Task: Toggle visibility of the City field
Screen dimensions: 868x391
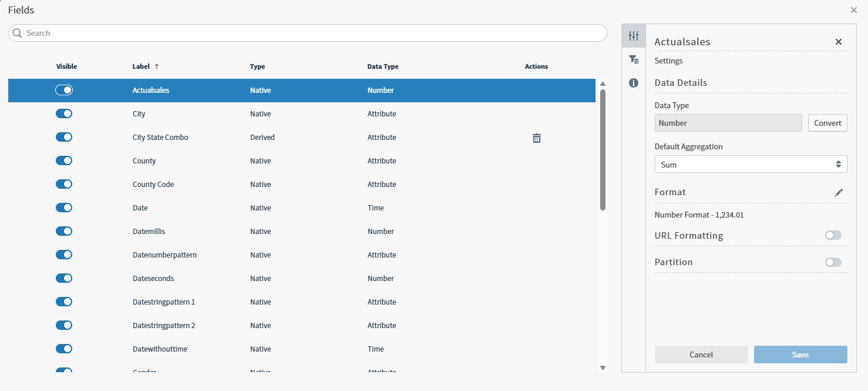Action: pyautogui.click(x=64, y=113)
